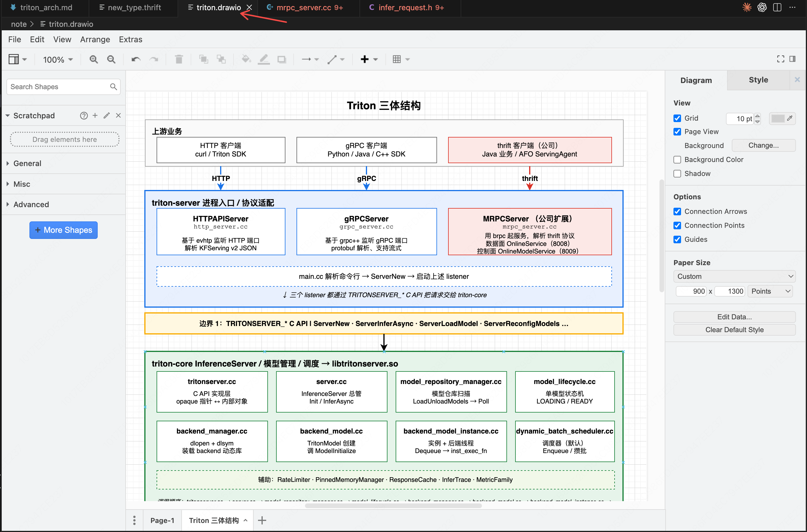Image resolution: width=807 pixels, height=532 pixels.
Task: Toggle the Format panel icon at toolbar right
Action: tap(792, 59)
